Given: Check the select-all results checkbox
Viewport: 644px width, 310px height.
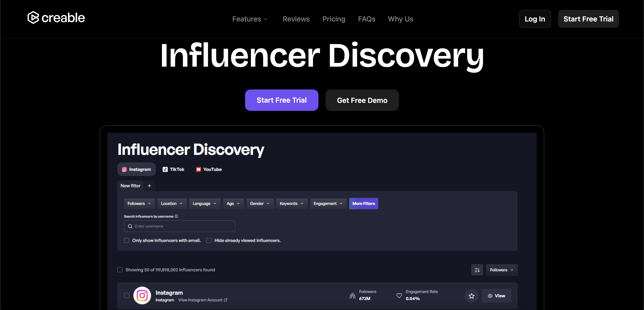Looking at the screenshot, I should pos(120,270).
